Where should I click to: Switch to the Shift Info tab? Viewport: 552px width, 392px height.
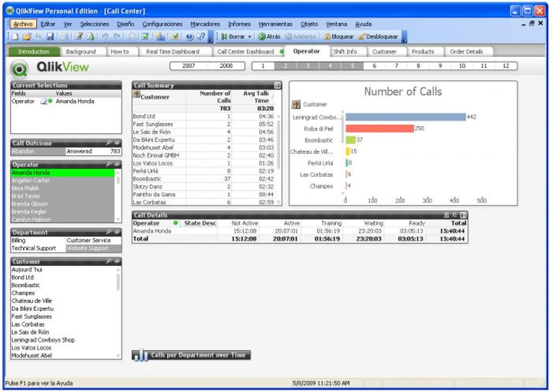coord(345,51)
